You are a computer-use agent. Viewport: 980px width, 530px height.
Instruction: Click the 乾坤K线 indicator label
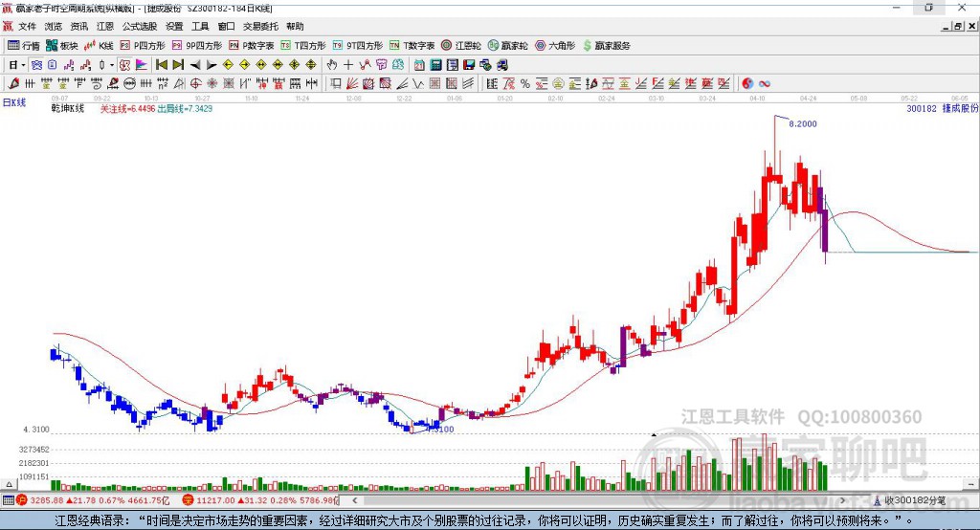point(68,109)
